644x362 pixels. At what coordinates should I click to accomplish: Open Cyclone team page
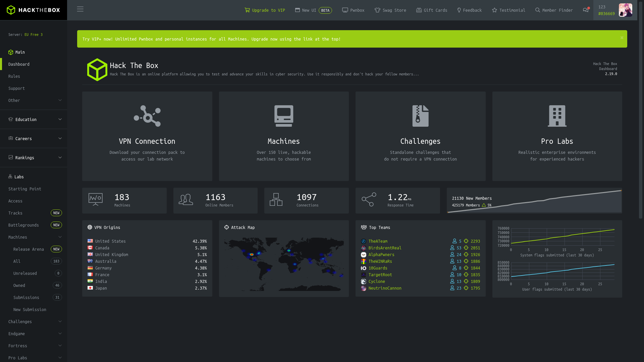click(x=377, y=281)
